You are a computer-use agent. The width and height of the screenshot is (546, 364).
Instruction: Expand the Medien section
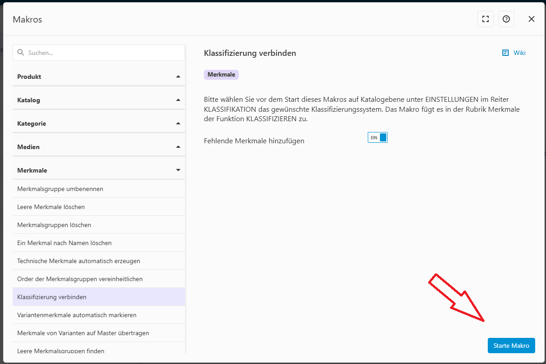pos(99,147)
